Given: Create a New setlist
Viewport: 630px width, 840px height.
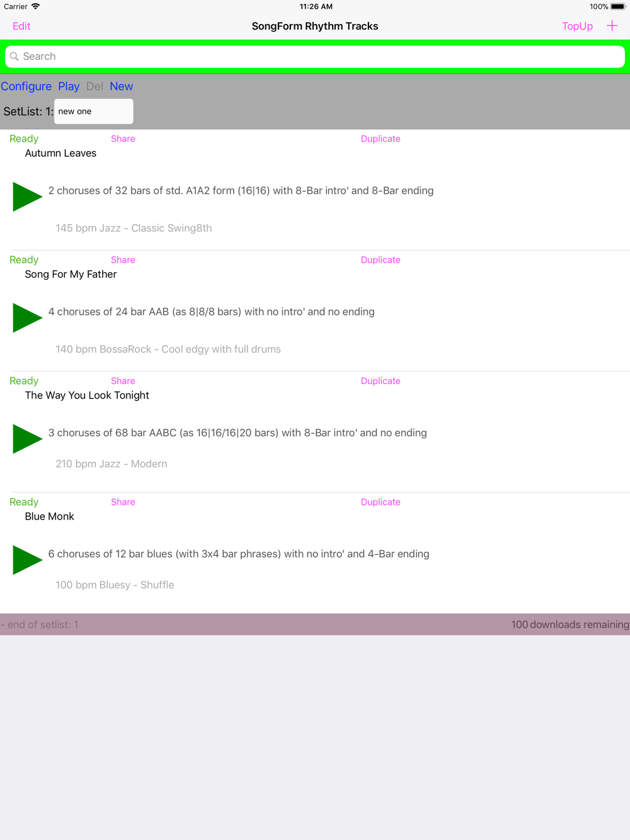Looking at the screenshot, I should (122, 86).
